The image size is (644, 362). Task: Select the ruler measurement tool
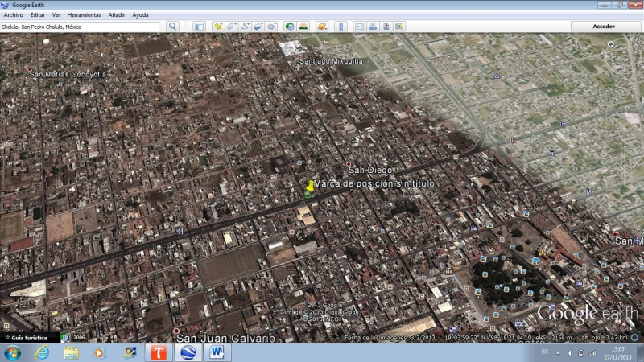(x=341, y=27)
